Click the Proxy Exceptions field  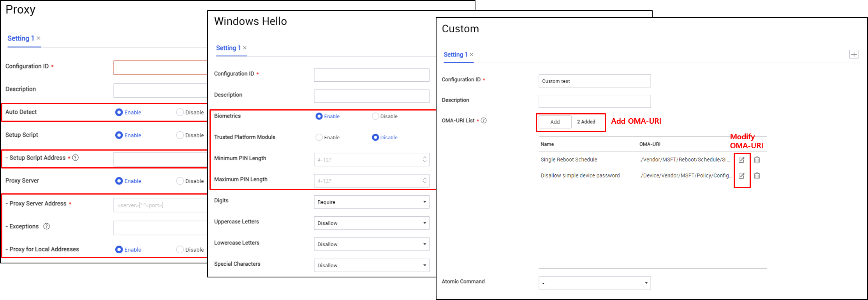click(160, 228)
